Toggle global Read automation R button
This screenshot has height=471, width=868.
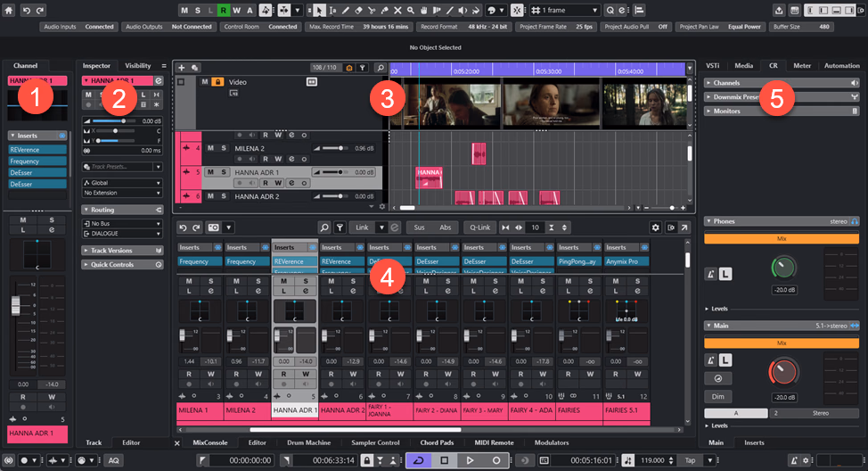pyautogui.click(x=223, y=10)
